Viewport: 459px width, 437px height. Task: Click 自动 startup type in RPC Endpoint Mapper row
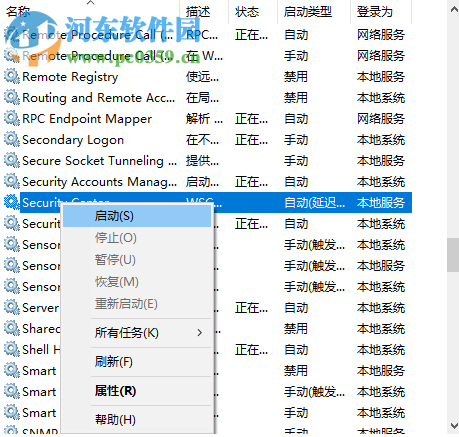click(296, 119)
